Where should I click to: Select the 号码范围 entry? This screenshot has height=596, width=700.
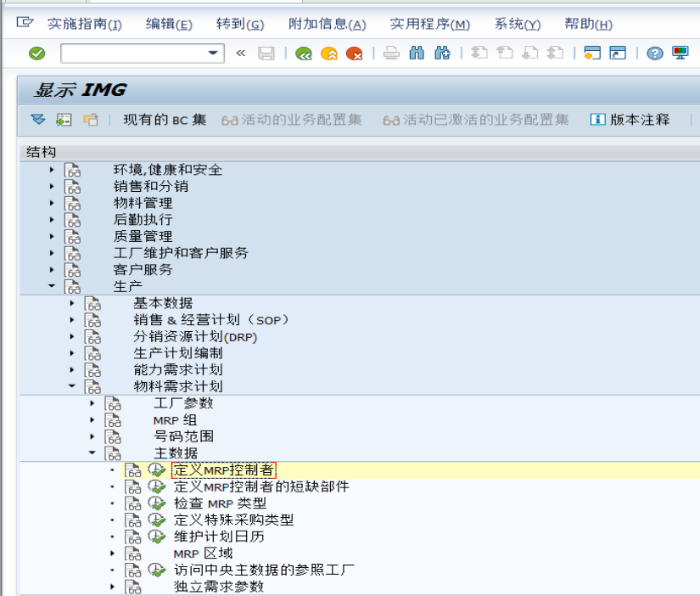[x=183, y=436]
